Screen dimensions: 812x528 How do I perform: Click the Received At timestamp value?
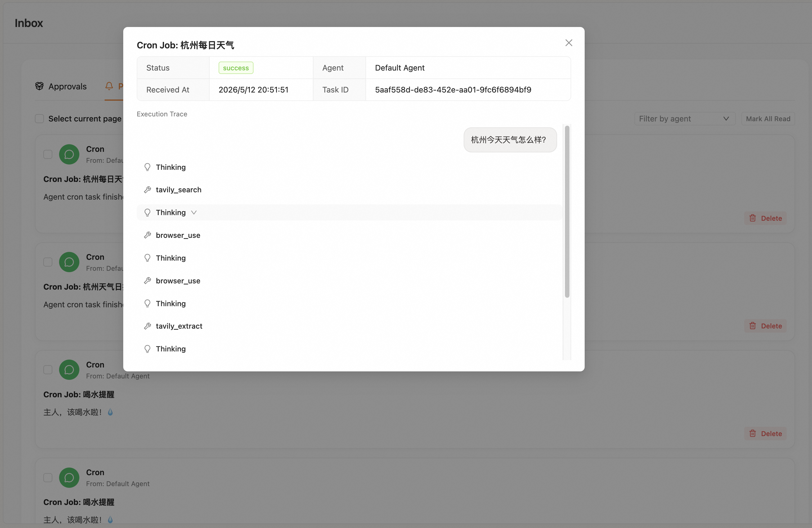[x=253, y=90]
